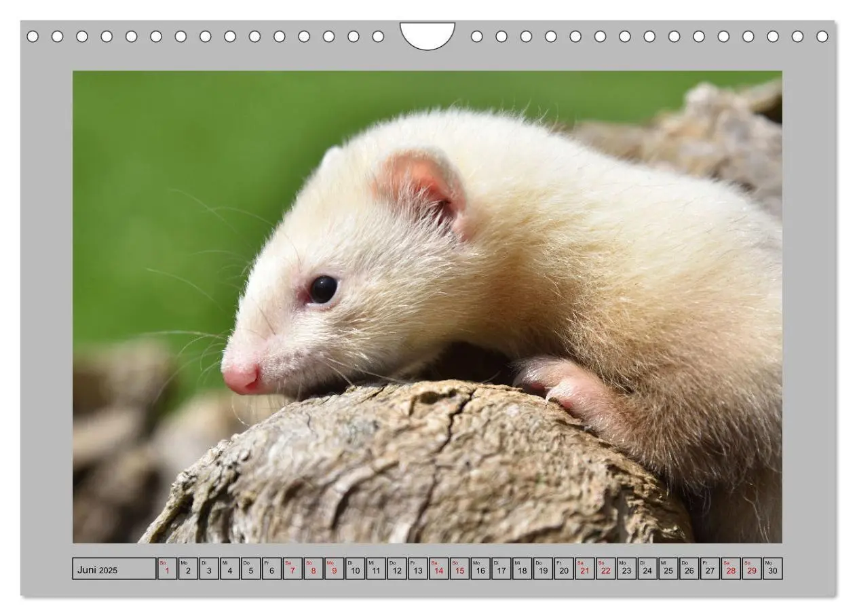Viewport: 855px width, 616px height.
Task: Click the Do 5 date cell
Action: click(250, 569)
